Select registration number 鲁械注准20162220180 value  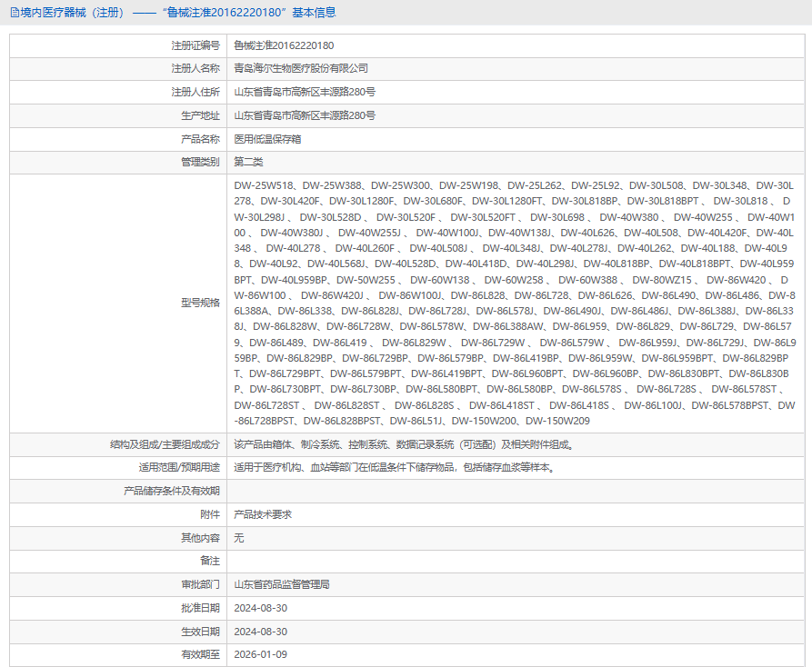pos(284,45)
